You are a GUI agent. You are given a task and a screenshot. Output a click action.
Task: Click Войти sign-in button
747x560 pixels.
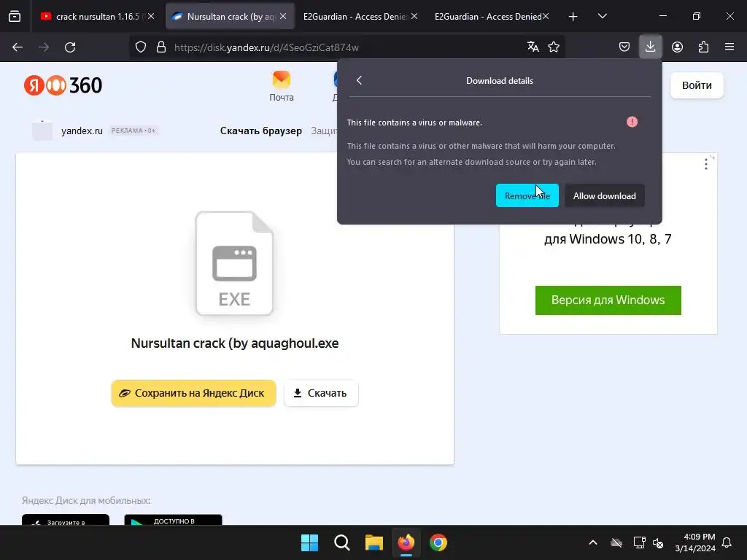(697, 85)
